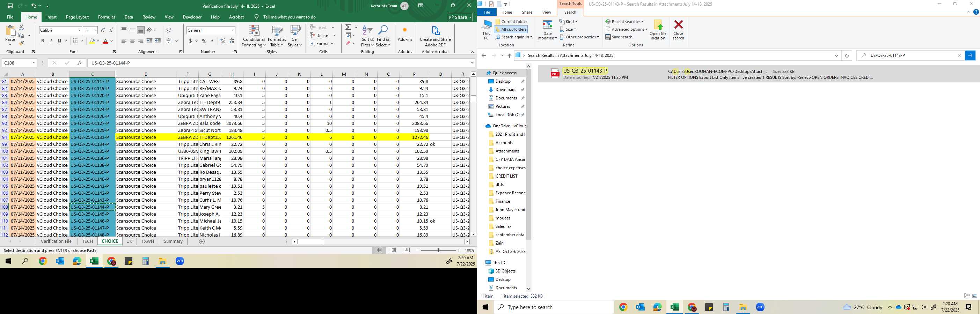Click the Copy icon in Clipboard group
This screenshot has width=980, height=314.
(x=21, y=35)
